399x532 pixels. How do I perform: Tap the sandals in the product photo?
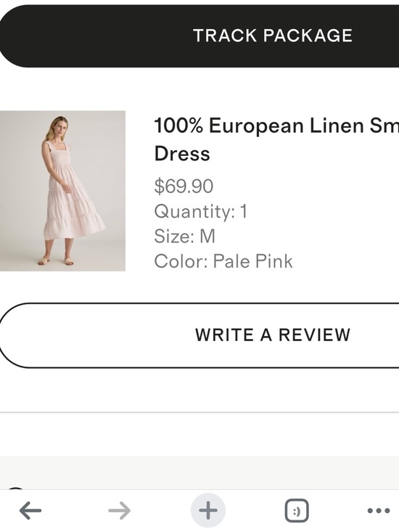pyautogui.click(x=56, y=261)
